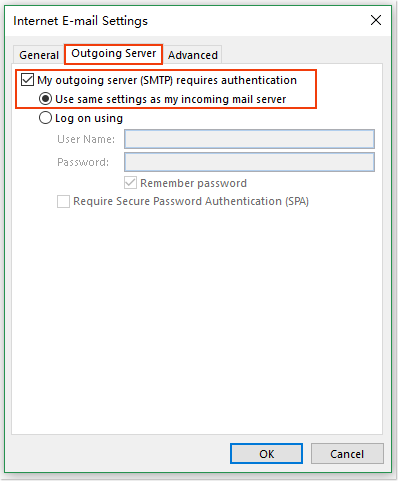The width and height of the screenshot is (398, 481).
Task: Click the 'Remember password' label text
Action: coord(193,183)
